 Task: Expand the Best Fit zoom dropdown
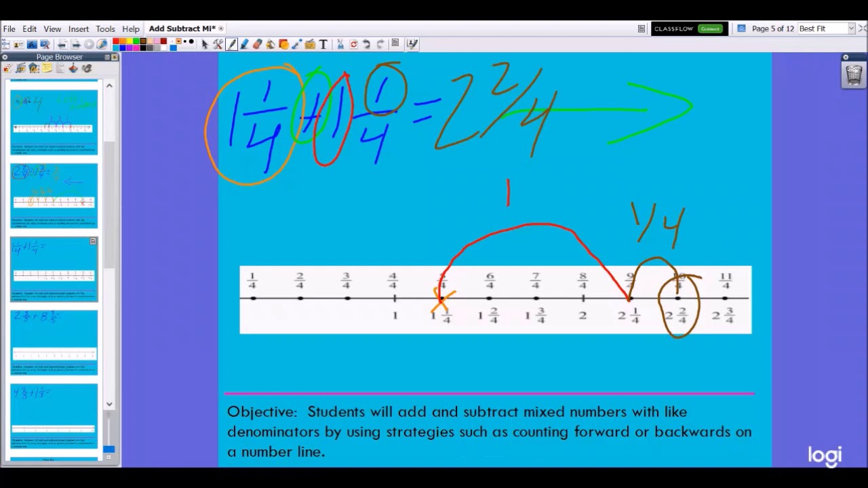click(851, 28)
